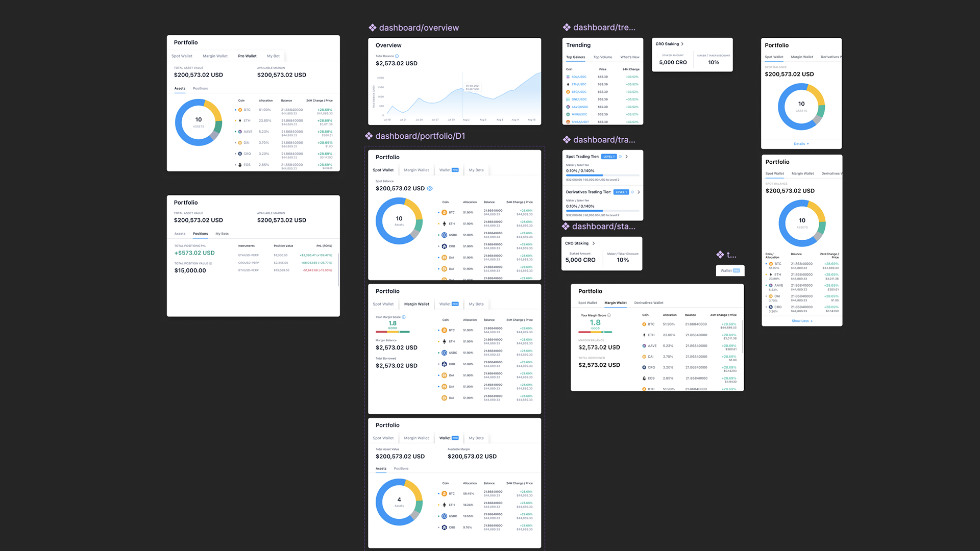Click the component icon beside t... label
This screenshot has width=980, height=551.
click(x=720, y=255)
